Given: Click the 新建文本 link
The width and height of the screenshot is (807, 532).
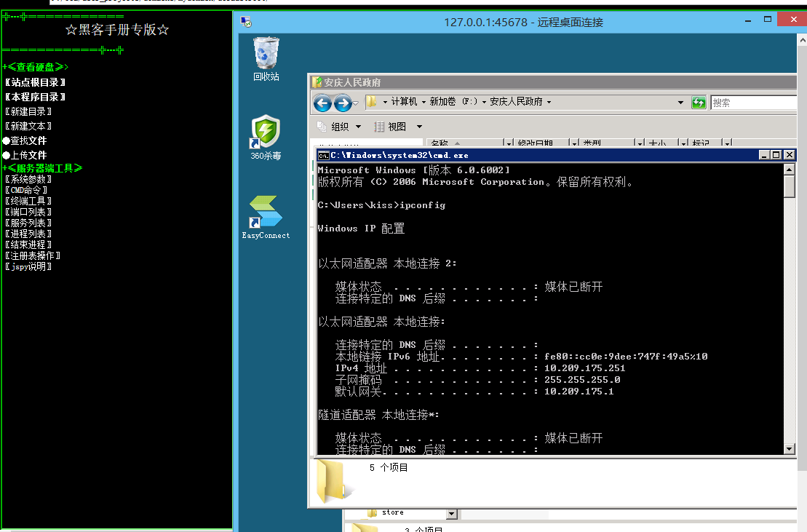Looking at the screenshot, I should [28, 126].
